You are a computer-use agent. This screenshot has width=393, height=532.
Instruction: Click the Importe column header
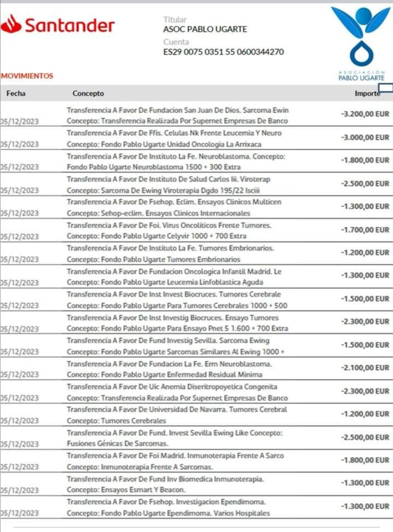367,94
